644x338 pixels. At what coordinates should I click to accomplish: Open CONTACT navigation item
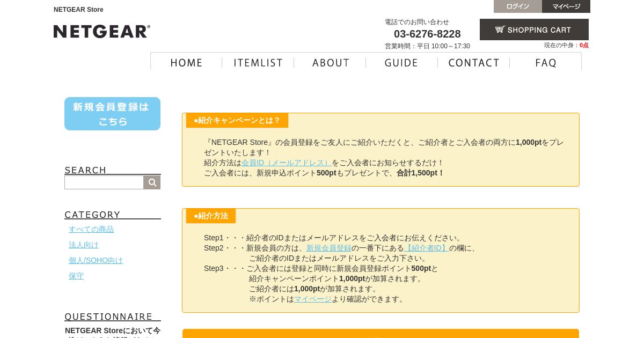point(474,63)
